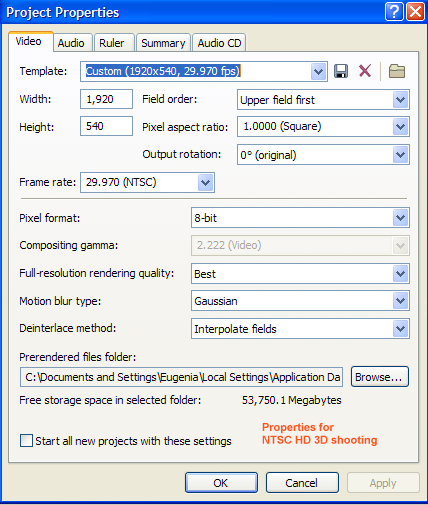Open the Full-resolution rendering quality dropdown

(x=400, y=273)
